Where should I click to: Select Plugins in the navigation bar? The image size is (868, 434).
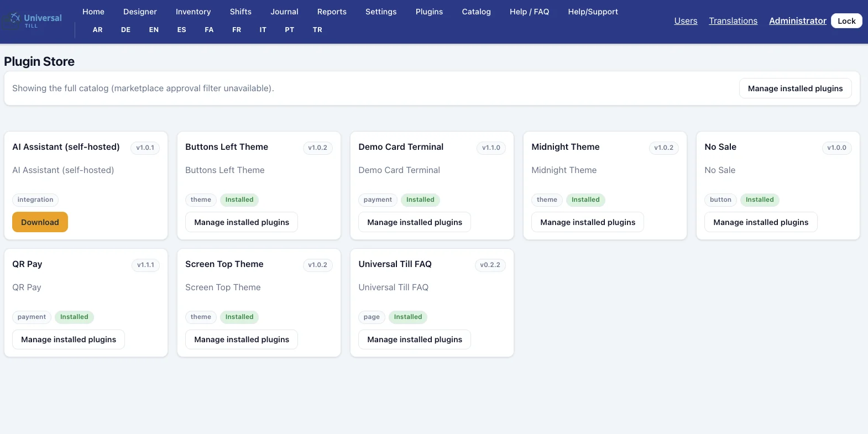point(429,12)
